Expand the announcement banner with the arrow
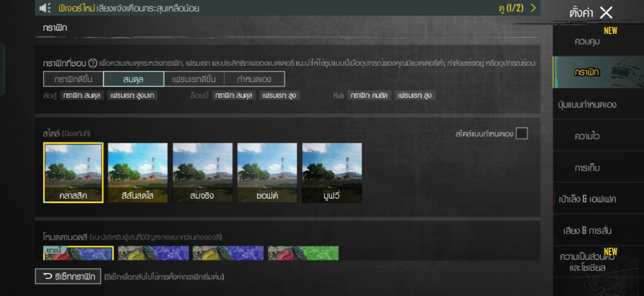644x296 pixels. pyautogui.click(x=533, y=8)
